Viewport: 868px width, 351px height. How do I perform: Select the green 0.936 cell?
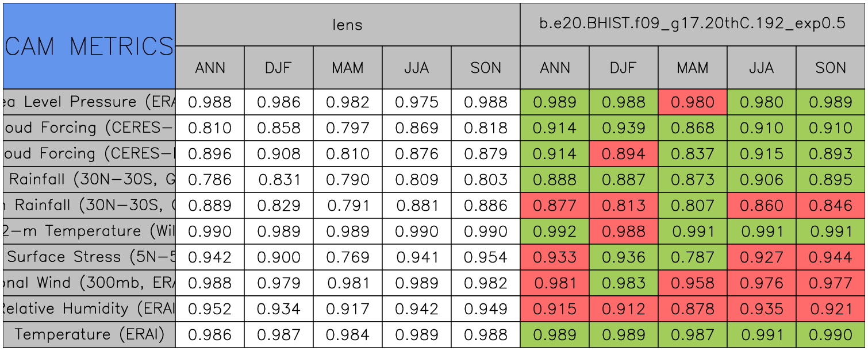623,257
